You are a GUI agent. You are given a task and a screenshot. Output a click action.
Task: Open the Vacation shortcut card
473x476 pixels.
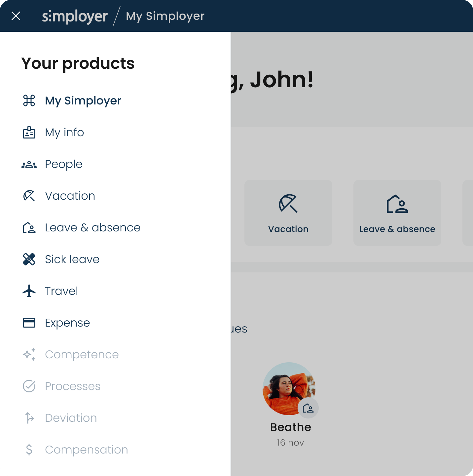pyautogui.click(x=288, y=213)
